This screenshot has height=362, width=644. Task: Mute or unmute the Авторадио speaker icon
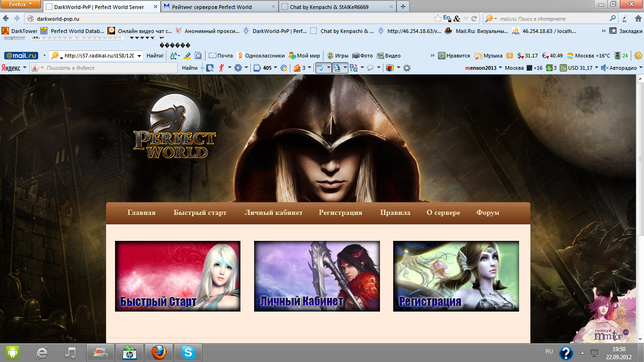click(x=604, y=68)
